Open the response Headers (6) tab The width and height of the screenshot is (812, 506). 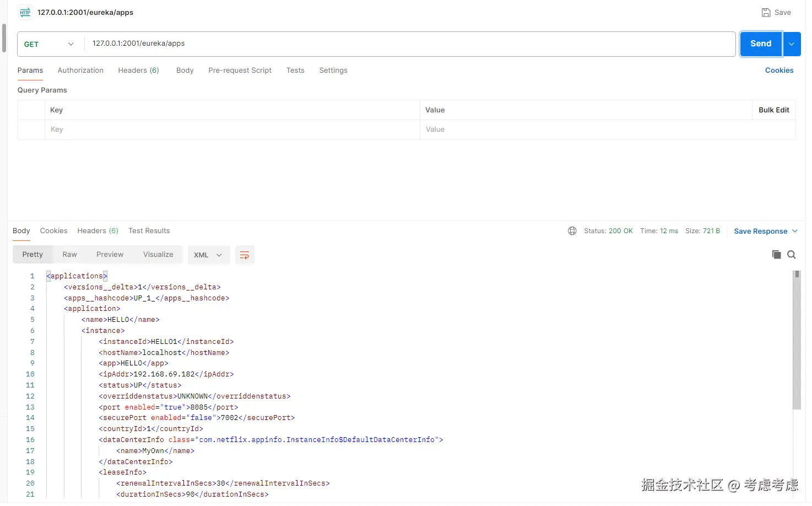point(98,231)
